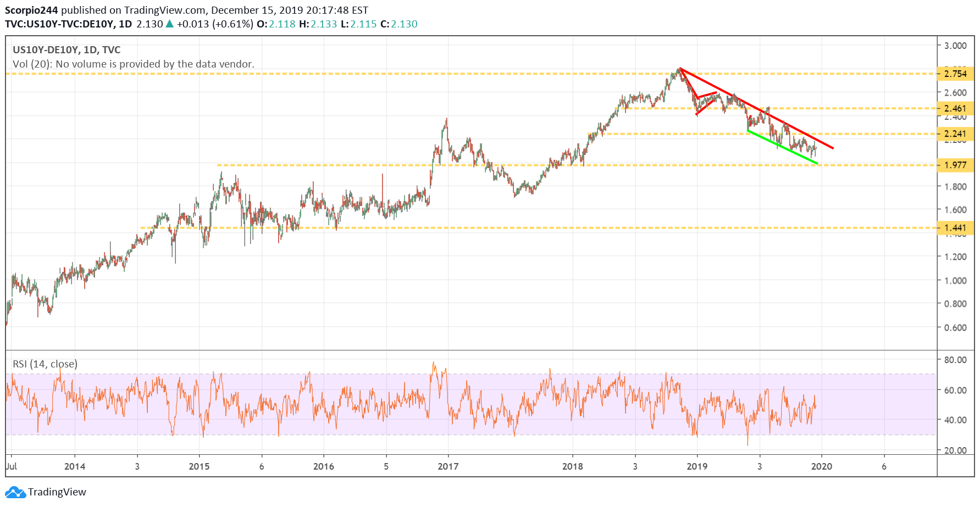Screen dimensions: 980x507
Task: Click the 1.600 price axis tick
Action: (x=955, y=209)
